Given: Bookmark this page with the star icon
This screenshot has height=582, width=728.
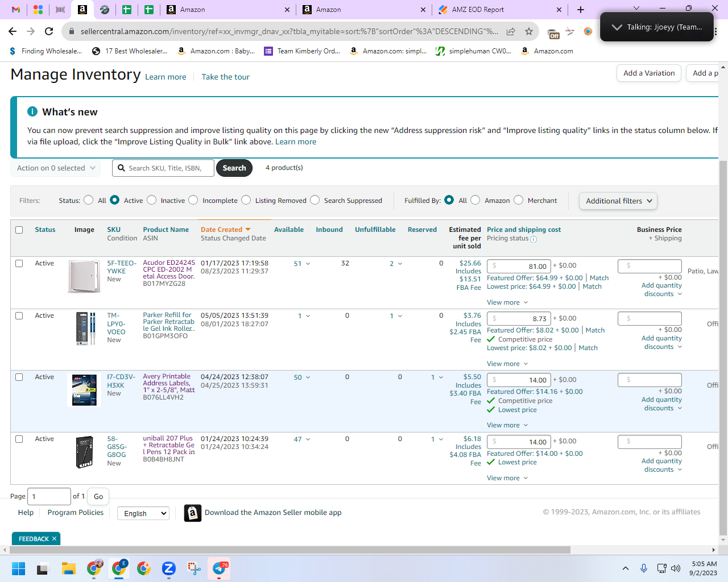Looking at the screenshot, I should (529, 31).
